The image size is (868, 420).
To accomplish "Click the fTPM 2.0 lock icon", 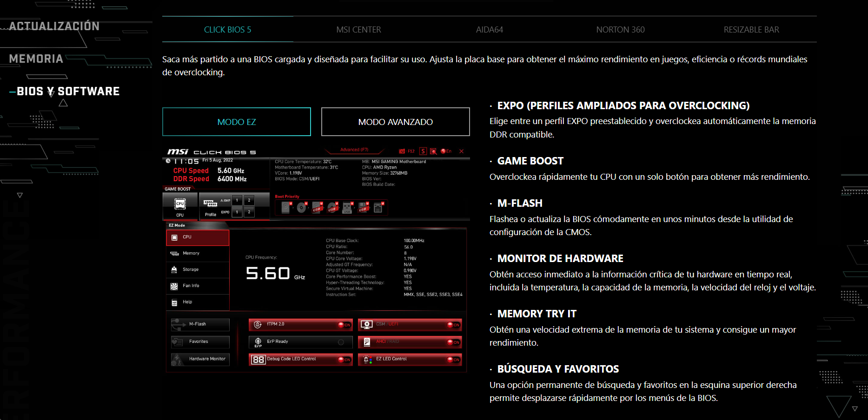I will [258, 324].
